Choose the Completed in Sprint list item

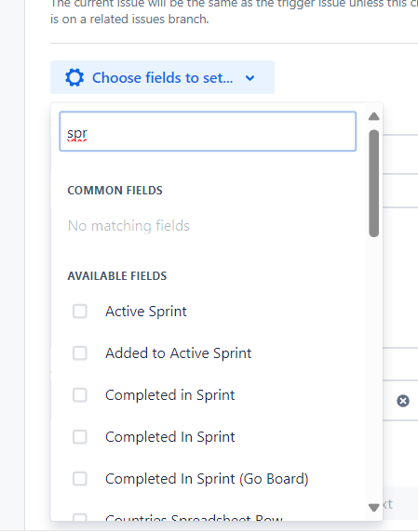pyautogui.click(x=169, y=395)
